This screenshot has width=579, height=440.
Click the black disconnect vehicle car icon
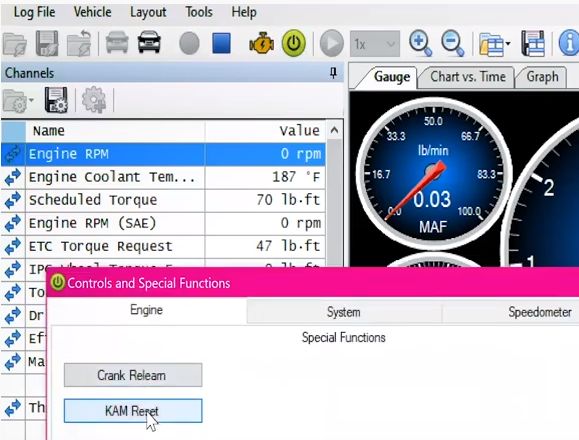(149, 42)
